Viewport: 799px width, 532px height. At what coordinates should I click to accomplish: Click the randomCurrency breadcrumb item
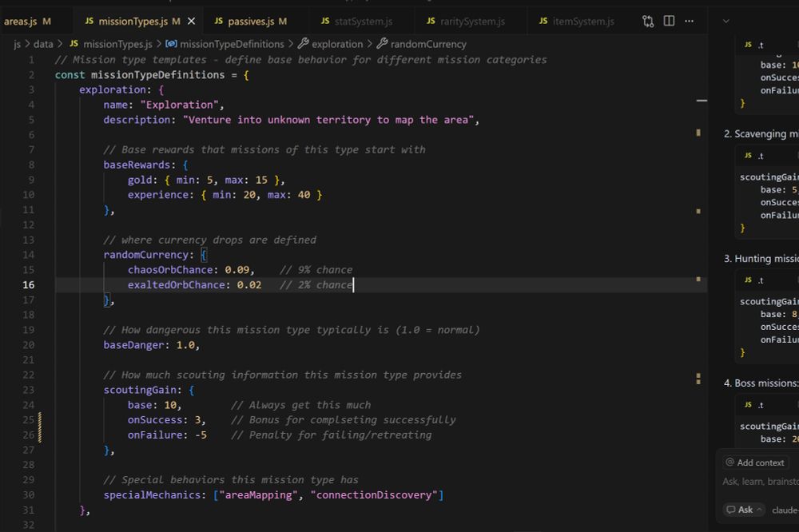(x=428, y=45)
